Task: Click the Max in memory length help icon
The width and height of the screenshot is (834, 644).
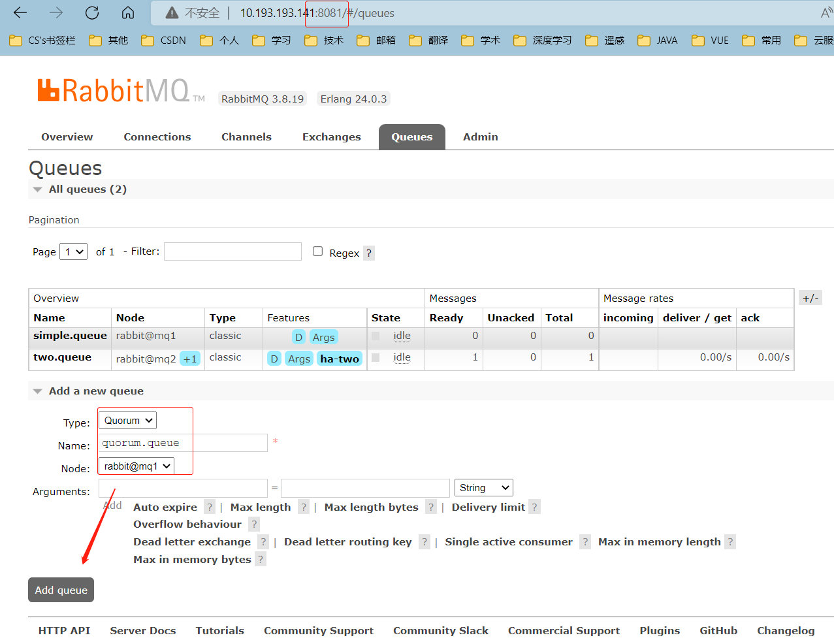Action: 730,541
